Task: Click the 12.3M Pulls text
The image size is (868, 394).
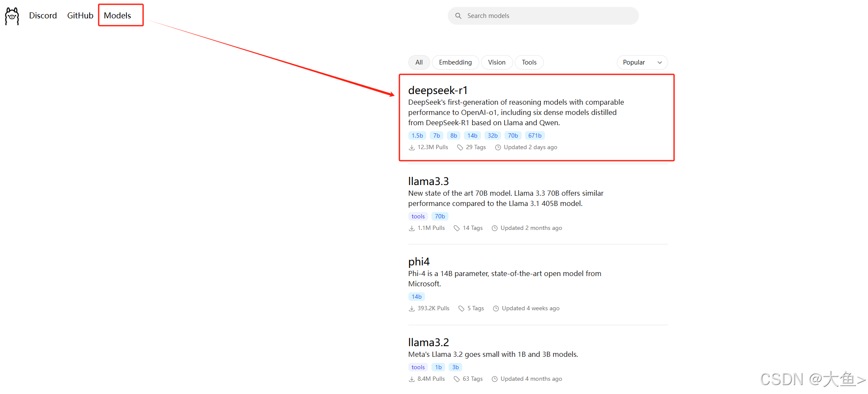Action: coord(433,147)
